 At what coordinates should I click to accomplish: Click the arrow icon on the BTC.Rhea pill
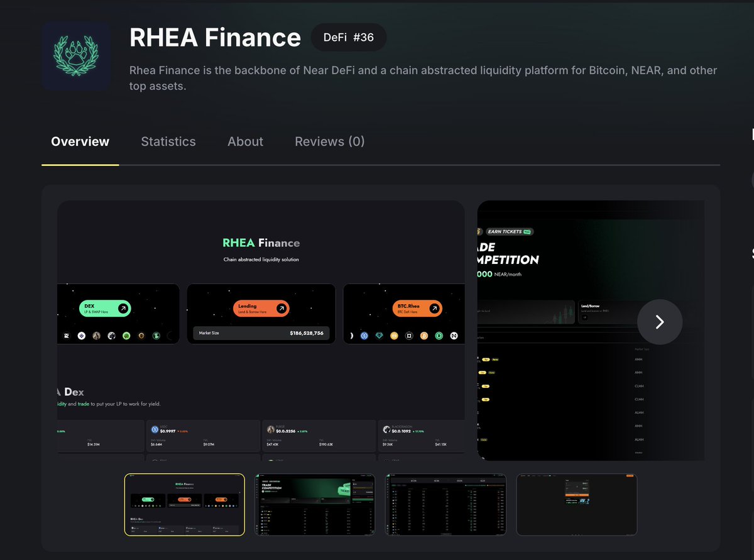435,307
